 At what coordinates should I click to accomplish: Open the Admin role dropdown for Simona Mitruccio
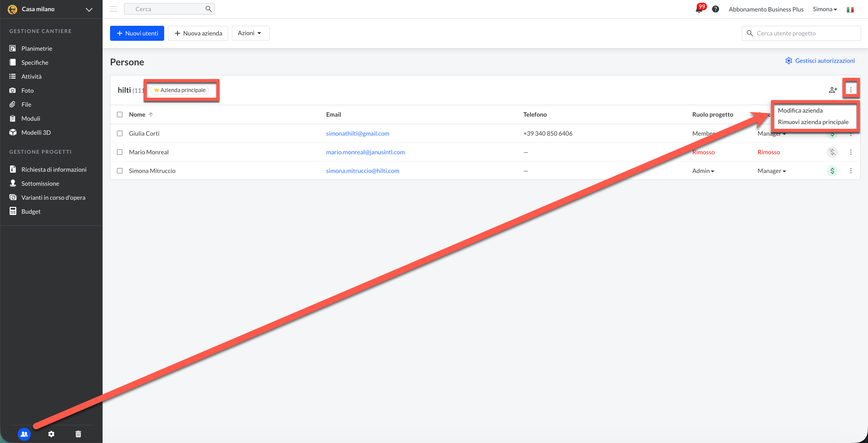click(x=703, y=171)
